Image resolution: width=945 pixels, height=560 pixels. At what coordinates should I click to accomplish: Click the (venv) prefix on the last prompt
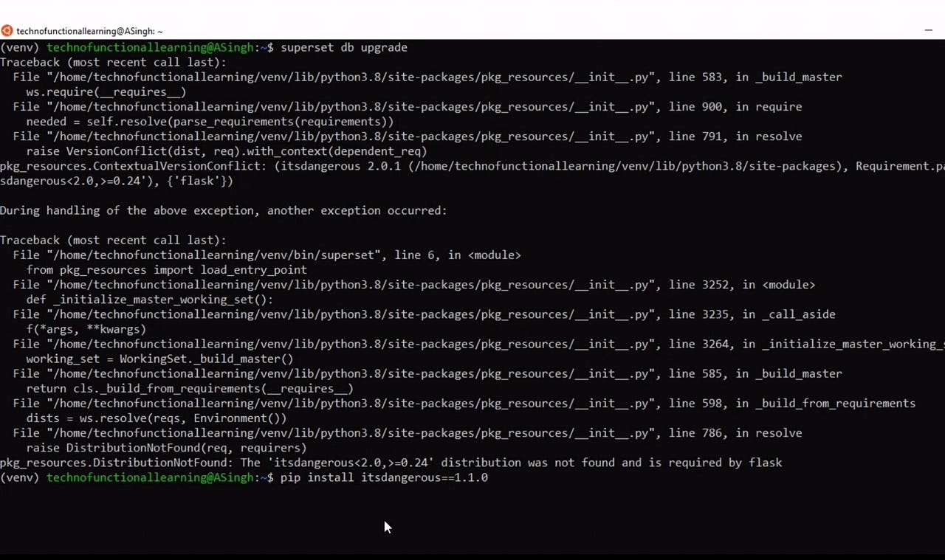click(x=20, y=477)
